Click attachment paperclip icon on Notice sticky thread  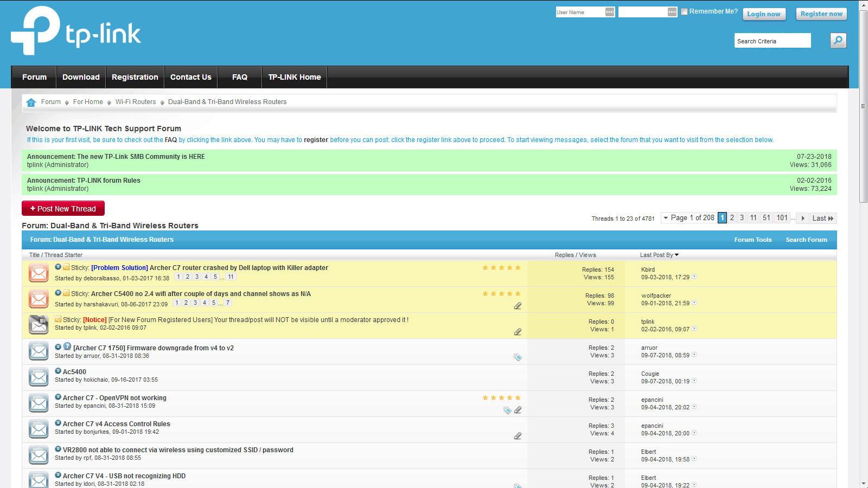pos(518,332)
